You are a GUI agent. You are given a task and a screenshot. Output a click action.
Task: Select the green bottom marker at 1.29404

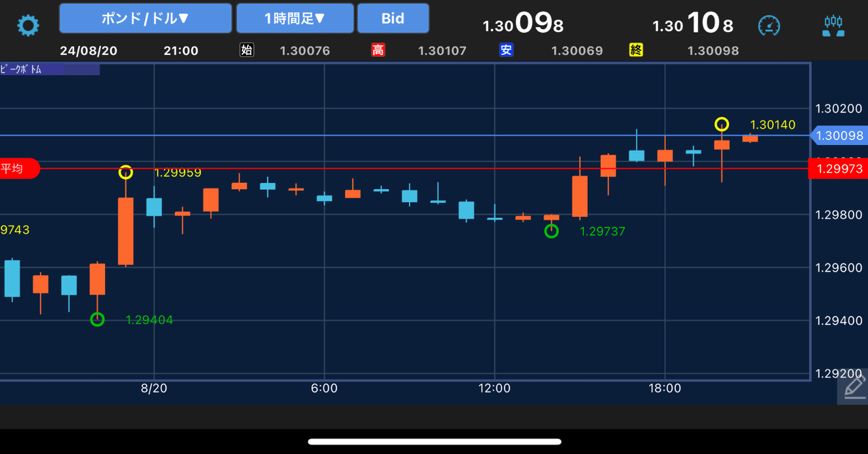pyautogui.click(x=97, y=319)
